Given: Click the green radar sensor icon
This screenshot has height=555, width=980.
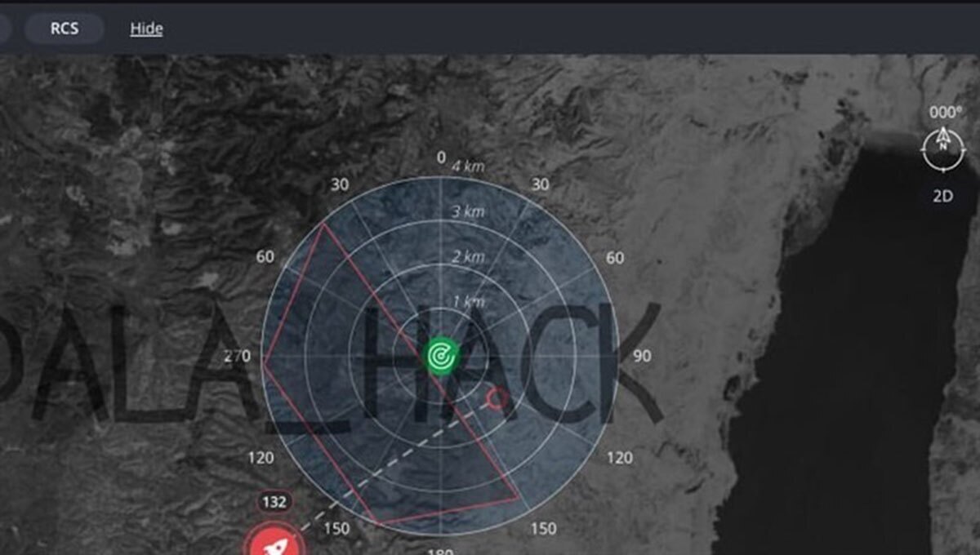Looking at the screenshot, I should 442,356.
